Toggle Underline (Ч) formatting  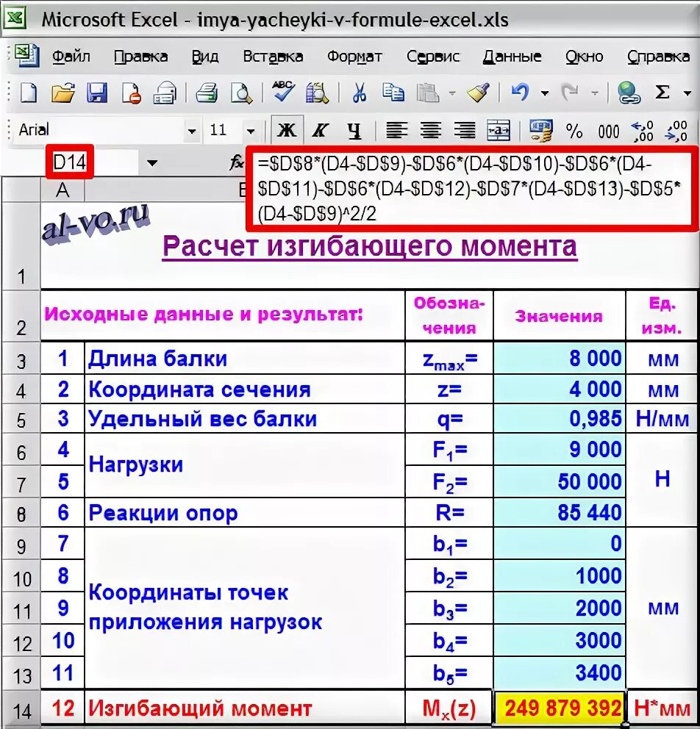354,131
